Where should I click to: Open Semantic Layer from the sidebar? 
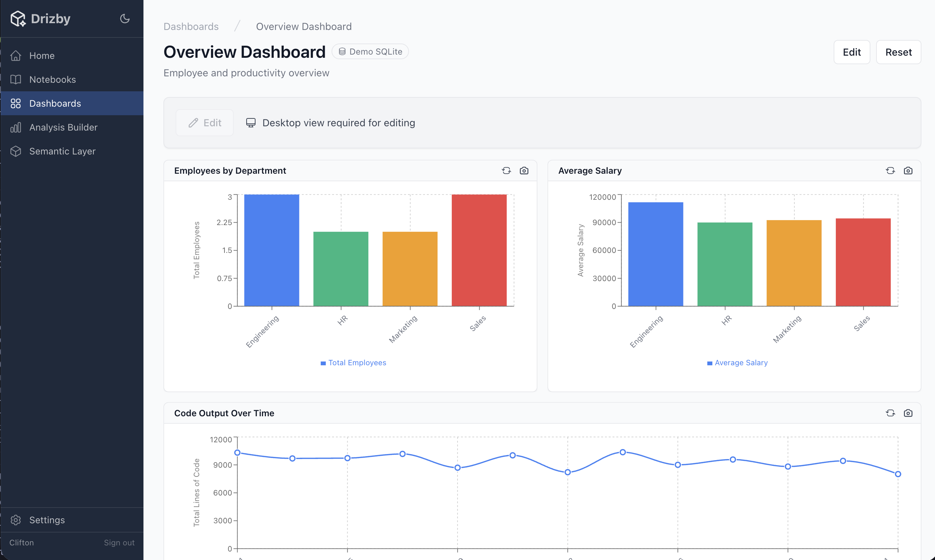[x=62, y=151]
